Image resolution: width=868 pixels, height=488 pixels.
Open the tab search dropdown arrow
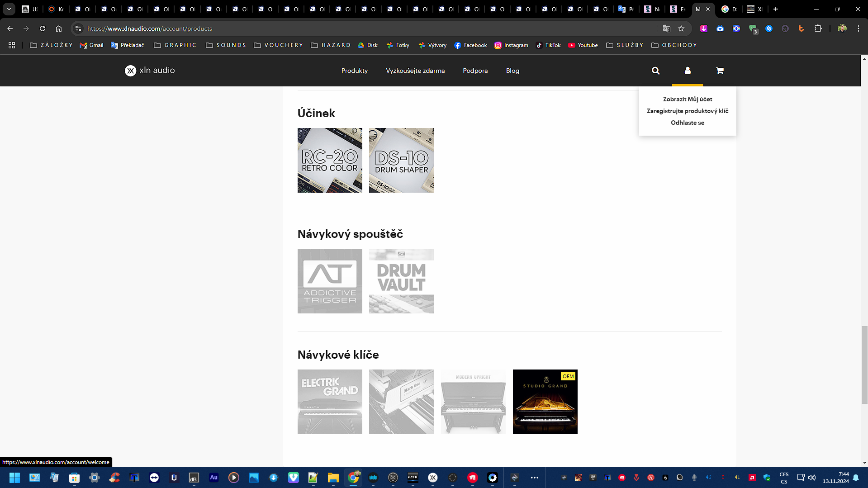pyautogui.click(x=9, y=9)
